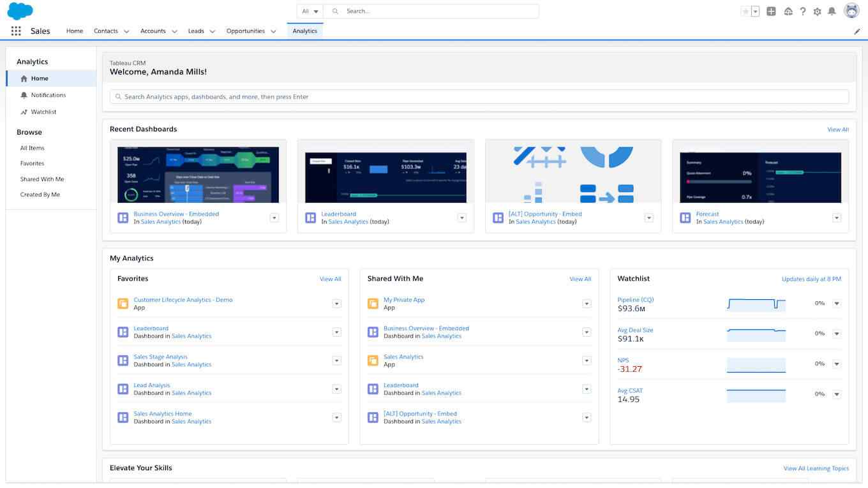The image size is (868, 488).
Task: Click View All in Favorites panel
Action: click(331, 279)
